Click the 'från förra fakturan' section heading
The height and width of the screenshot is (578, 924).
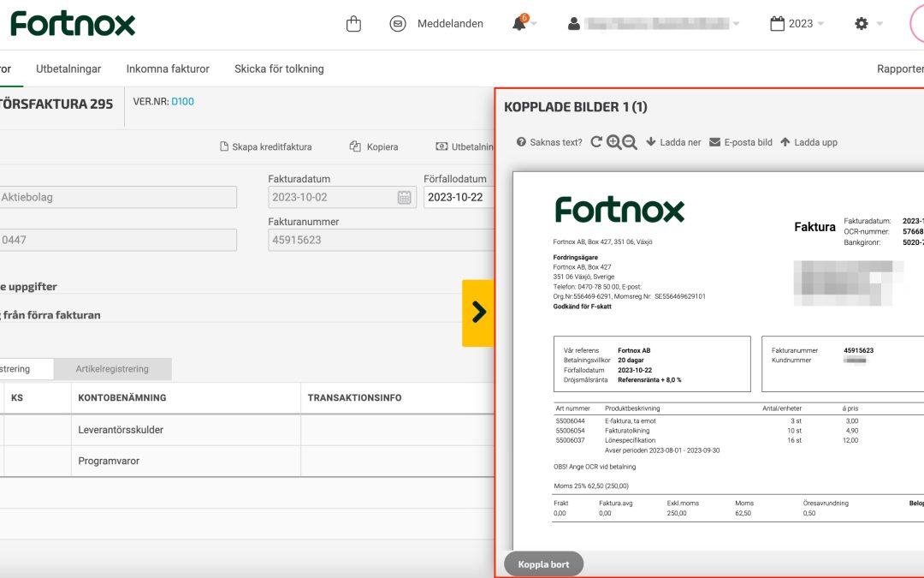tap(50, 315)
